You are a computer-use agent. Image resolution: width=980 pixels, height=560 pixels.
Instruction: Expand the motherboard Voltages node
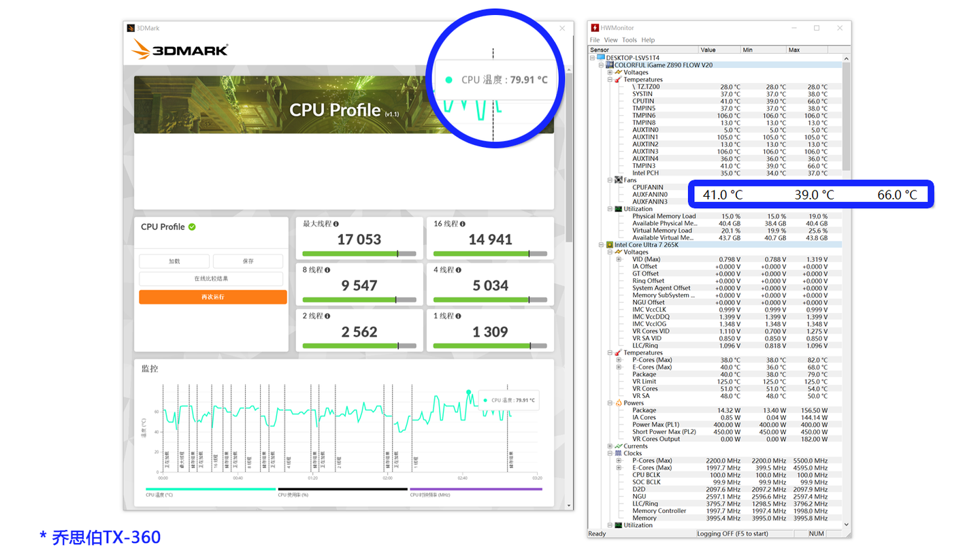coord(610,72)
